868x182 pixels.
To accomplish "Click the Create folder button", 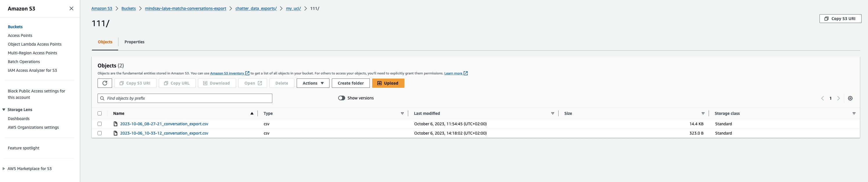I will click(351, 83).
